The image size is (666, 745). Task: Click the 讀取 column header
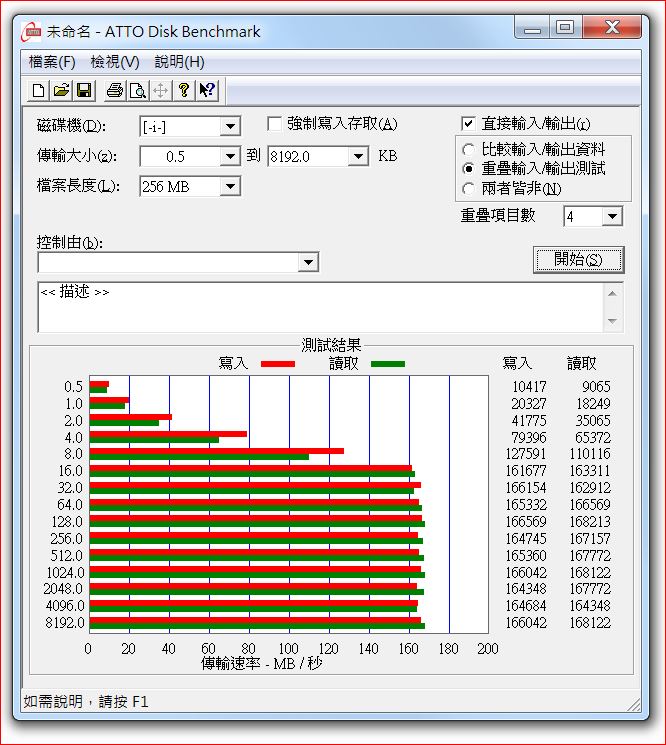(581, 363)
